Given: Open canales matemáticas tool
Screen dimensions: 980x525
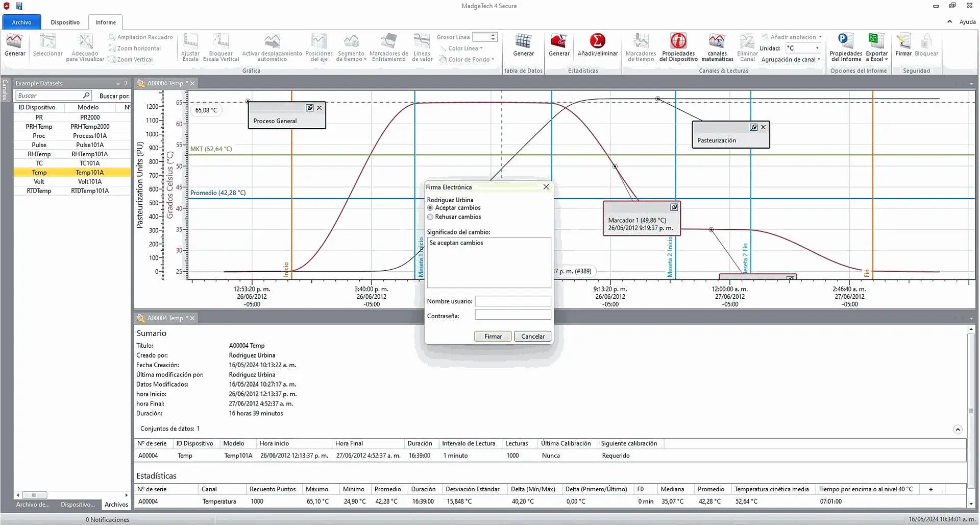Looking at the screenshot, I should [x=717, y=45].
